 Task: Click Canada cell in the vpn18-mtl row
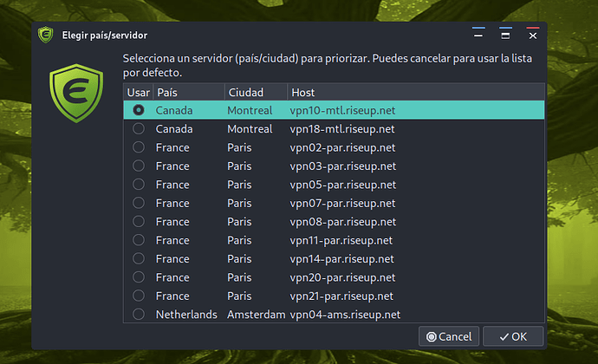(174, 129)
